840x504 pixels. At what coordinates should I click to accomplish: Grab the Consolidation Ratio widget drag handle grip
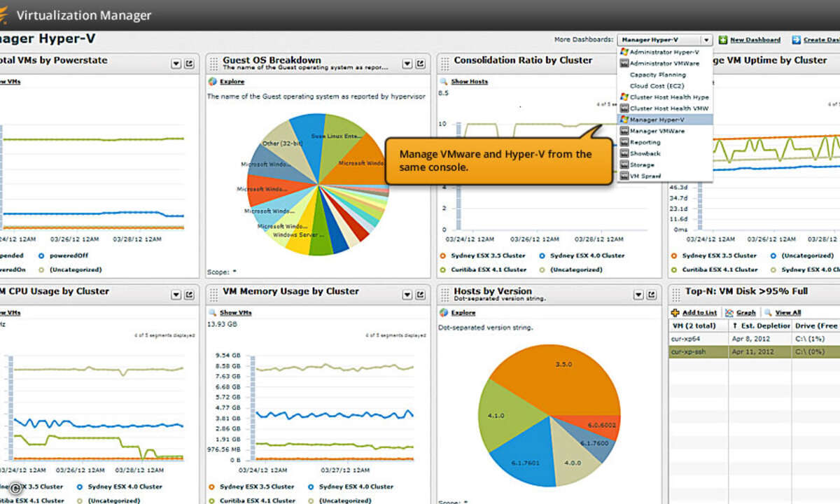click(444, 64)
